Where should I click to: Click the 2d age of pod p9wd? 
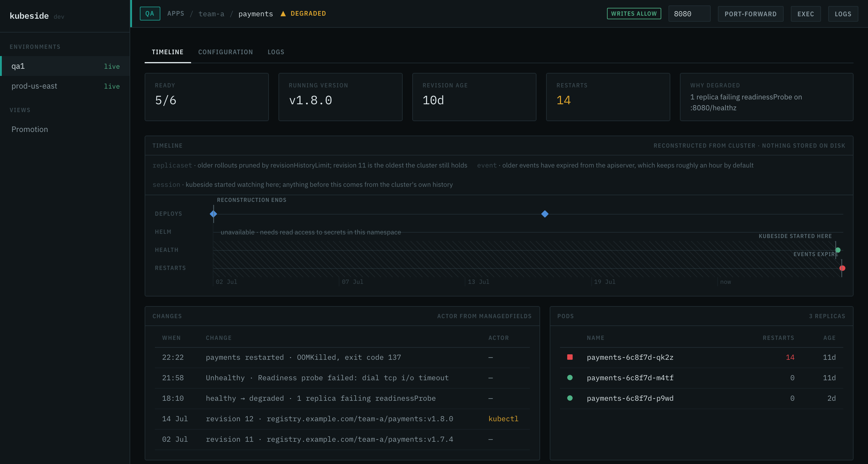[831, 398]
